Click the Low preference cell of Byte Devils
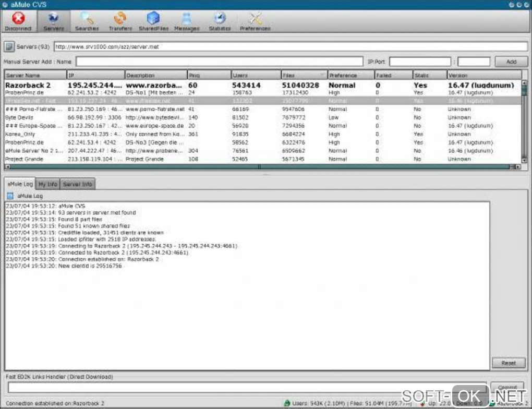Screen dimensions: 532x409 point(333,117)
